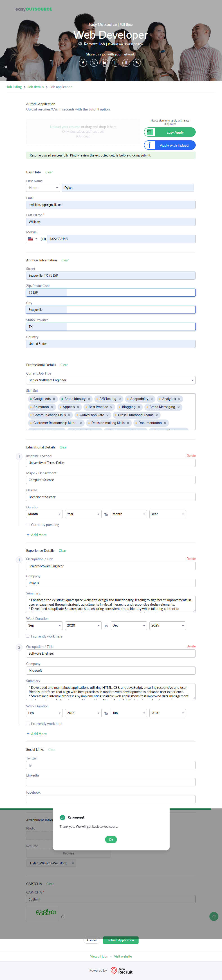
Task: Copy job link via chain icon
Action: click(137, 63)
